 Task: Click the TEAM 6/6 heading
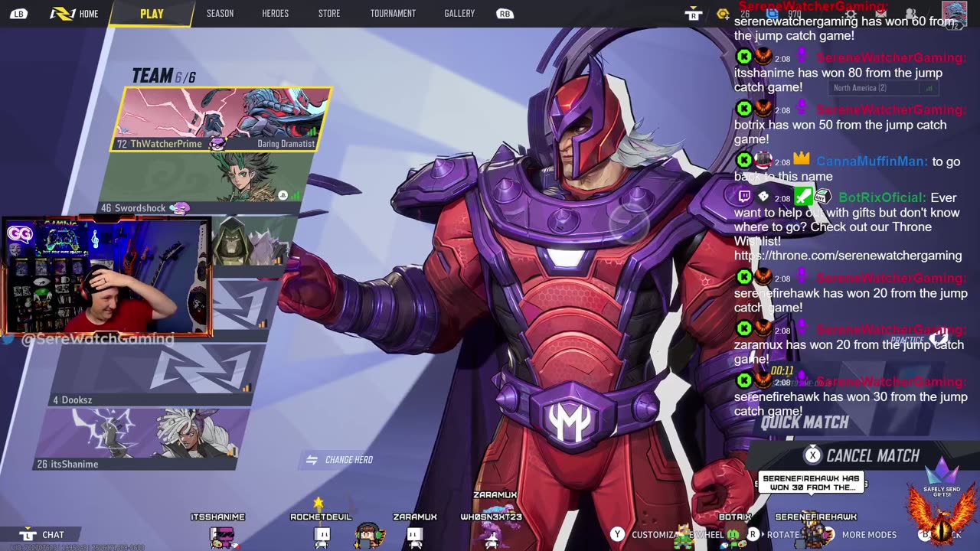[164, 75]
